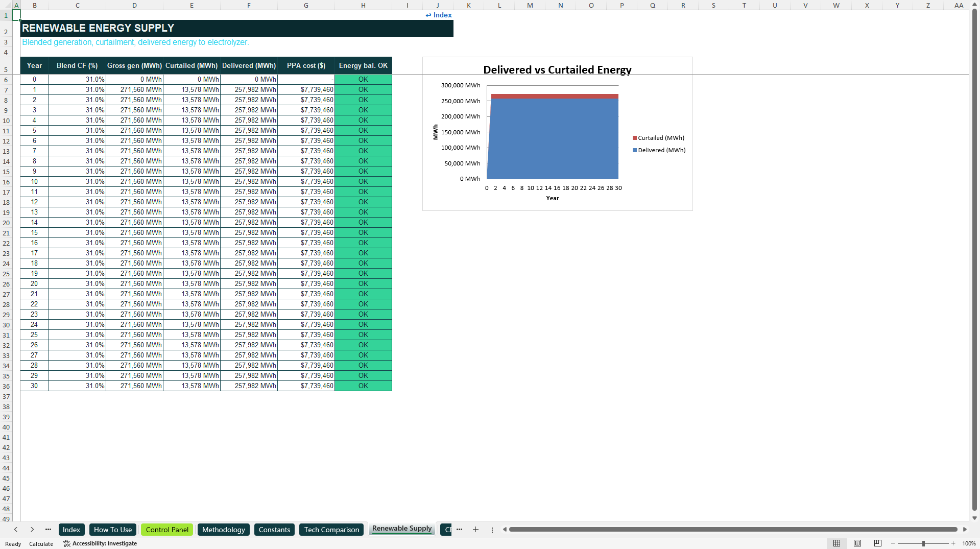Open the Constants sheet tab
Image resolution: width=980 pixels, height=549 pixels.
point(274,530)
